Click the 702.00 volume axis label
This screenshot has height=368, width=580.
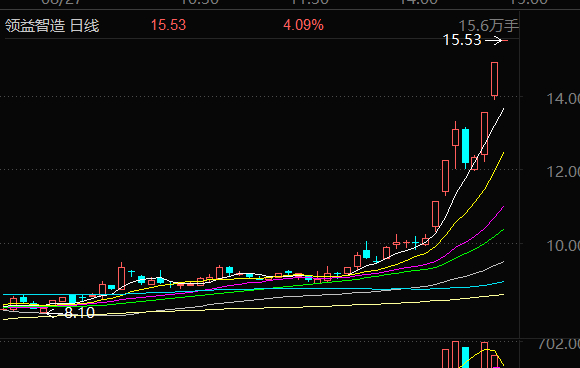(x=559, y=344)
